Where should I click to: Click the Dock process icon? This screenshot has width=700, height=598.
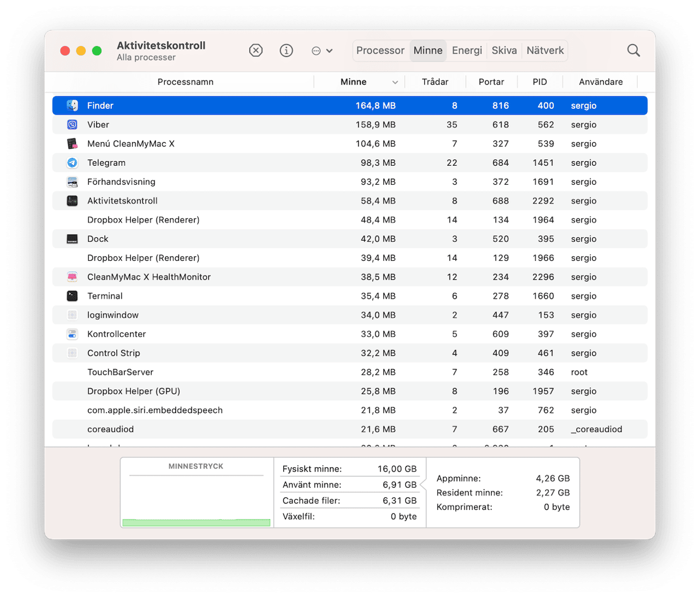pos(72,238)
